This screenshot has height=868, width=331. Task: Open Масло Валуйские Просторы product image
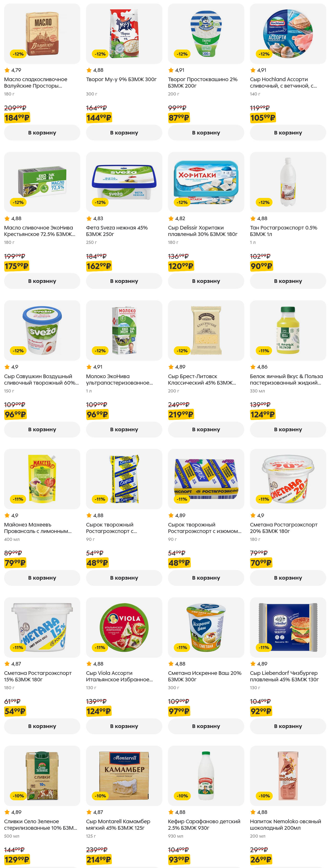42,34
